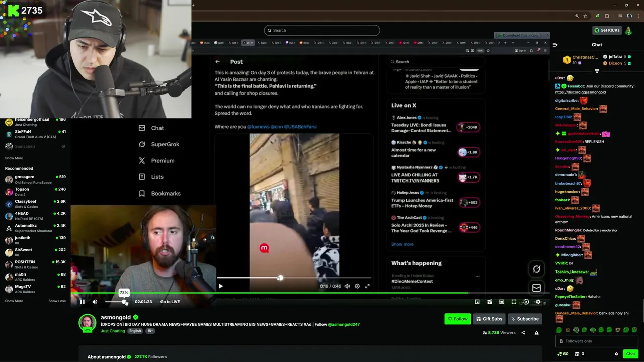Open stream player settings gear

pyautogui.click(x=538, y=302)
